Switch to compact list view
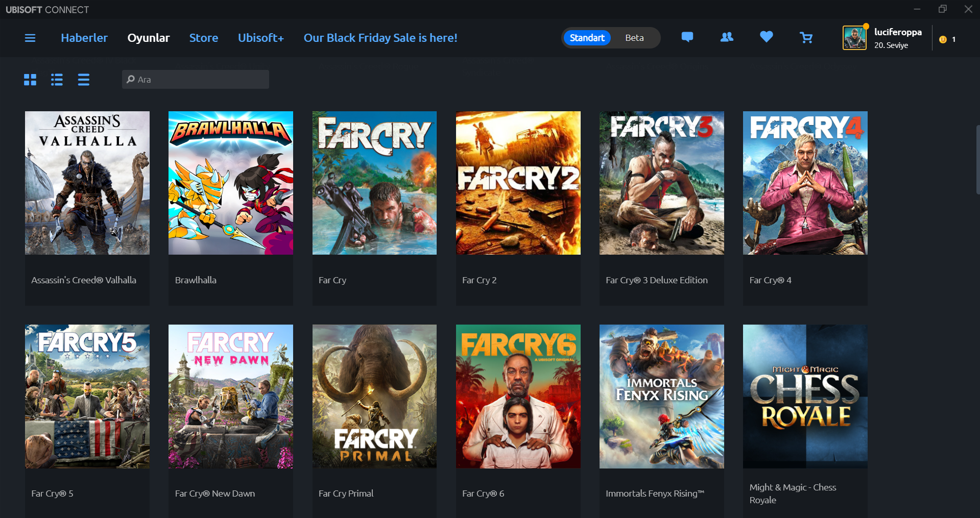 [84, 80]
